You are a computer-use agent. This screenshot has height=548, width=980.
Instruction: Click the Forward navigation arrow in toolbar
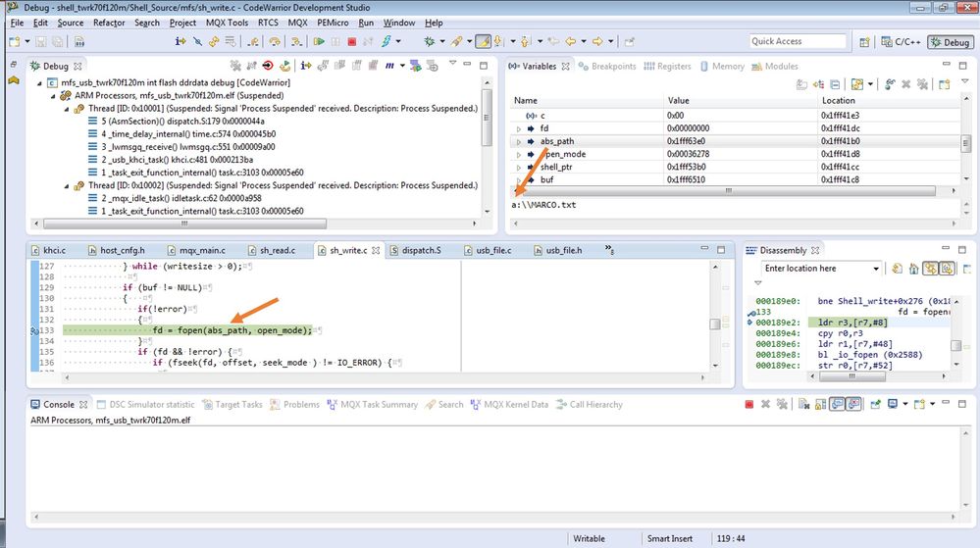pos(597,41)
